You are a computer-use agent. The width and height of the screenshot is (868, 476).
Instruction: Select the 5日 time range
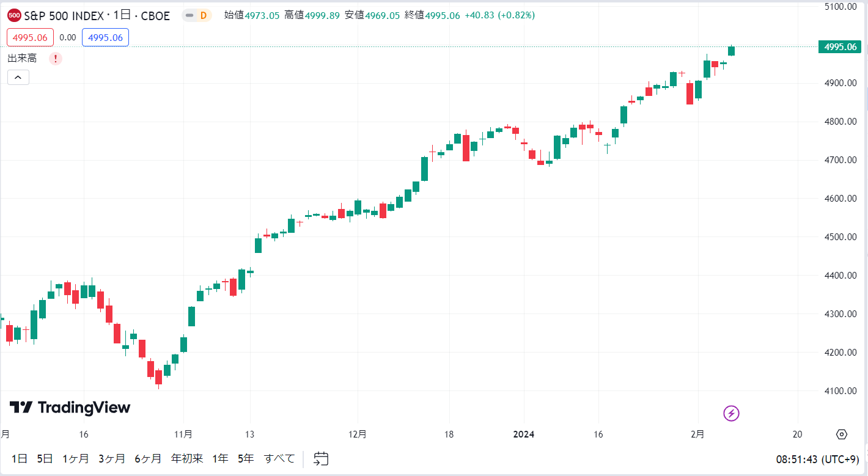(45, 458)
